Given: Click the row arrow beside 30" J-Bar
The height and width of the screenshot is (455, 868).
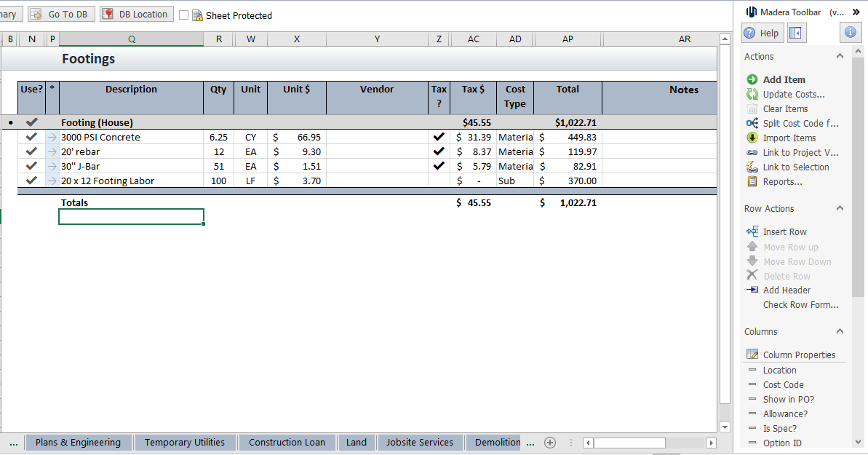Looking at the screenshot, I should (52, 166).
